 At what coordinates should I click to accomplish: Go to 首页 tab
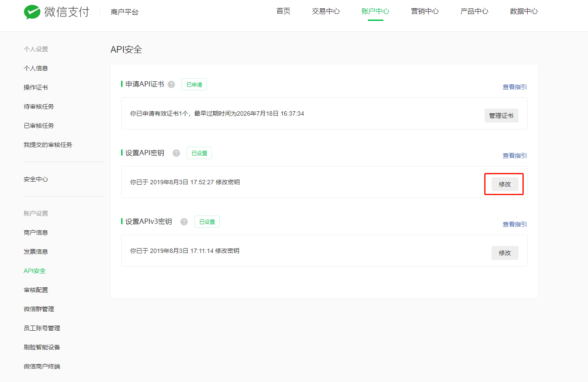[x=283, y=11]
